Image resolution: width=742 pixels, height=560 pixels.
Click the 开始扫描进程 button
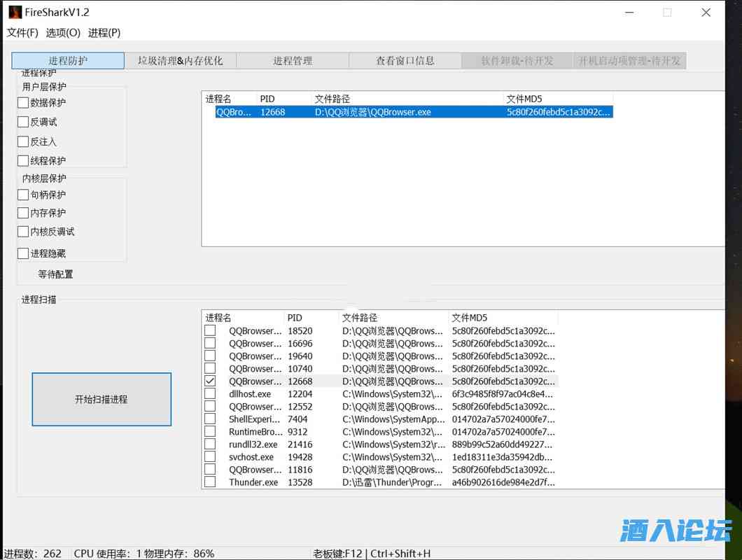click(101, 400)
